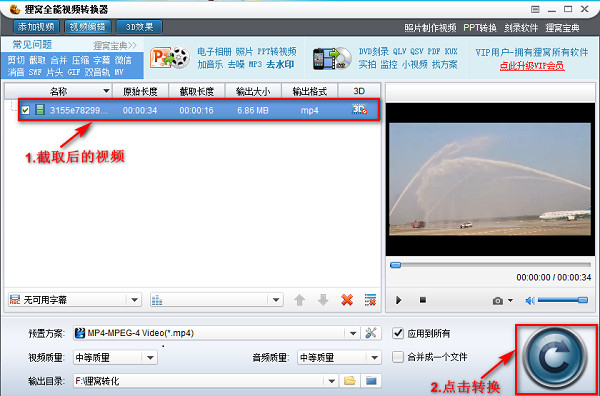This screenshot has height=396, width=600.
Task: Open 刻录软件 menu item
Action: tap(521, 28)
